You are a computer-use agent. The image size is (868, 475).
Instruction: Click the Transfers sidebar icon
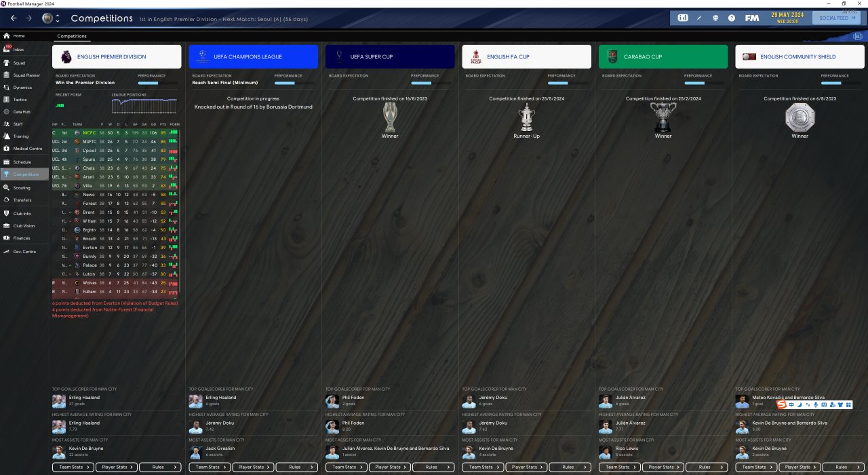click(x=7, y=200)
